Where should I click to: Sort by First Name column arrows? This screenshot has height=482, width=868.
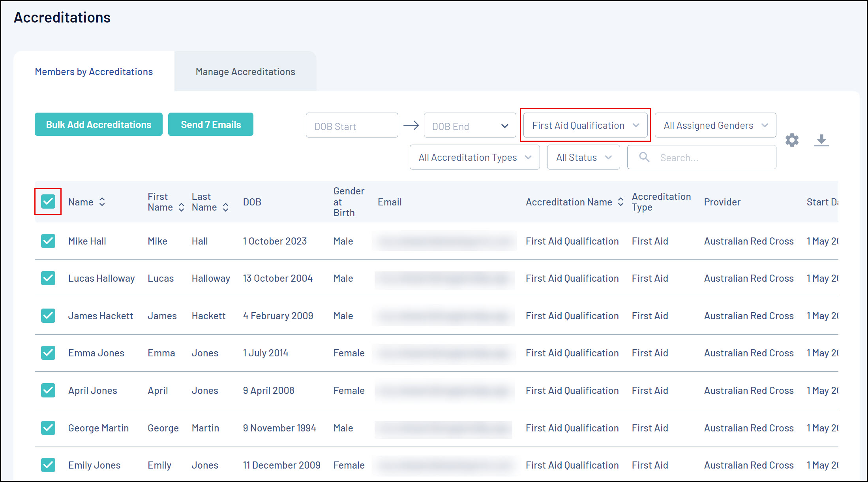click(x=181, y=207)
